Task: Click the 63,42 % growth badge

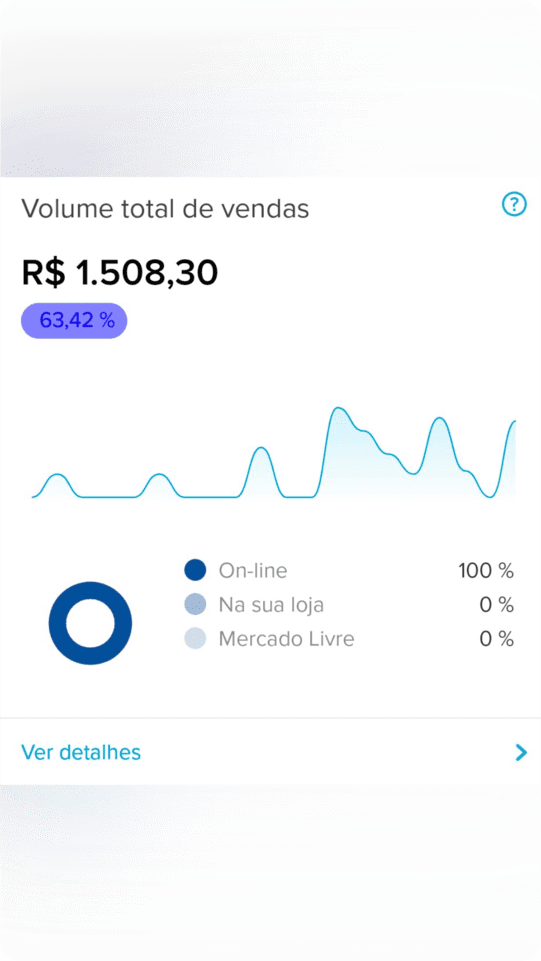Action: (74, 321)
